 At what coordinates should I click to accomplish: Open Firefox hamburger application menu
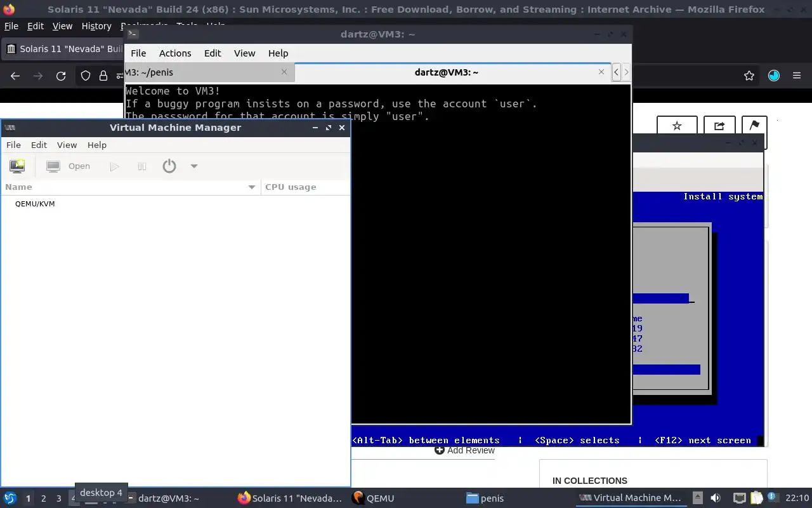(x=797, y=76)
